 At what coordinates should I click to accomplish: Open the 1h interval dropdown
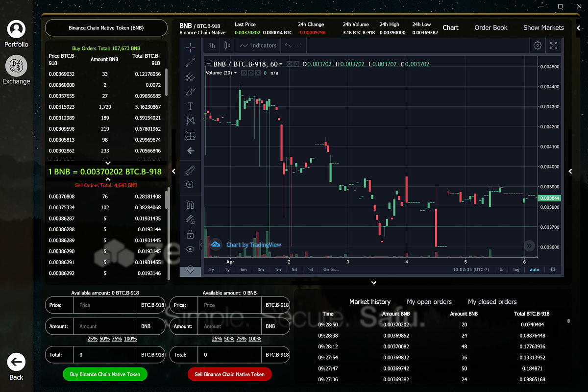point(212,46)
